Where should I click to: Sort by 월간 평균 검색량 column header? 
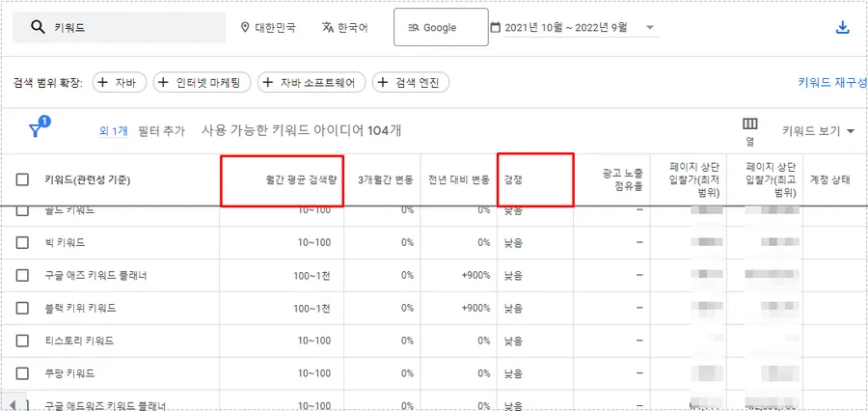[x=300, y=180]
